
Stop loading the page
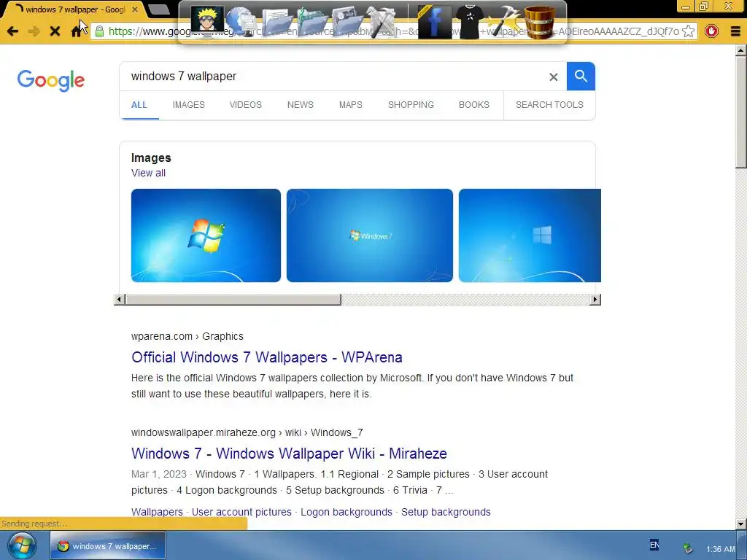55,31
